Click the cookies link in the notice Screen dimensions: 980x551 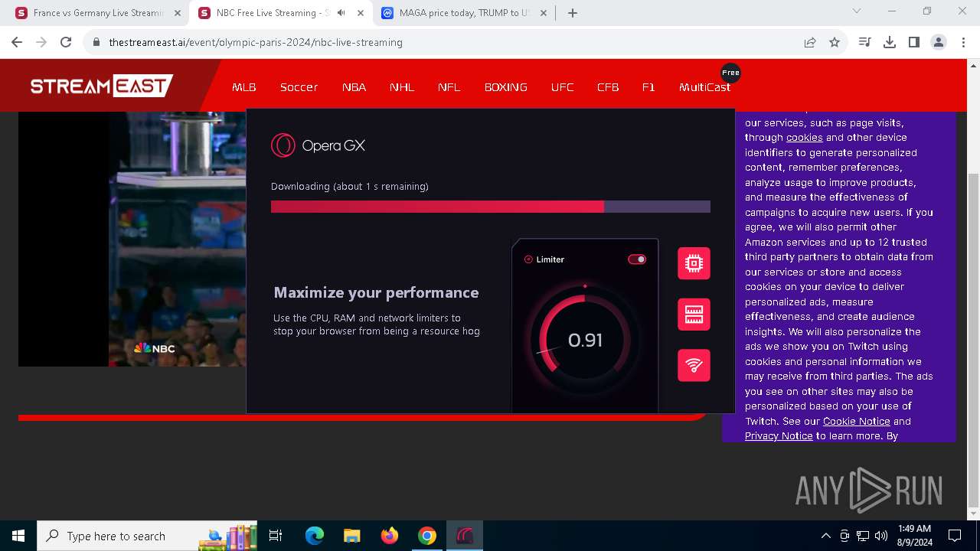pos(804,138)
